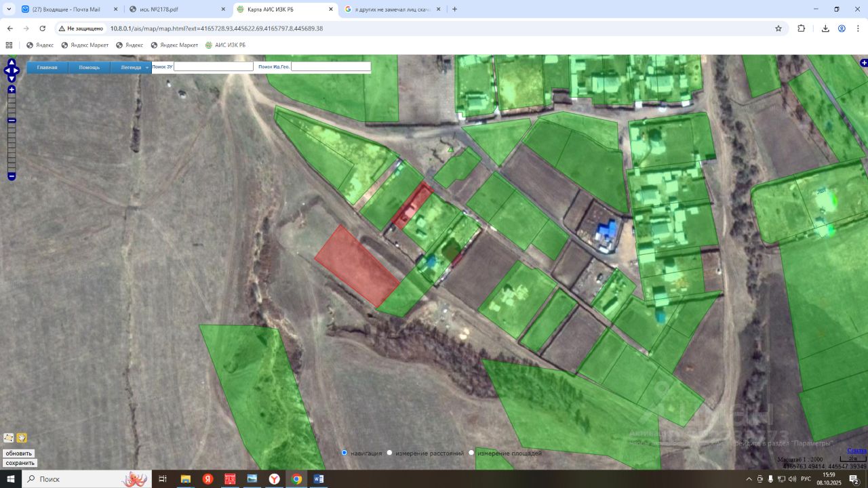Open the Chrome profile menu
The height and width of the screenshot is (488, 868).
click(x=842, y=28)
